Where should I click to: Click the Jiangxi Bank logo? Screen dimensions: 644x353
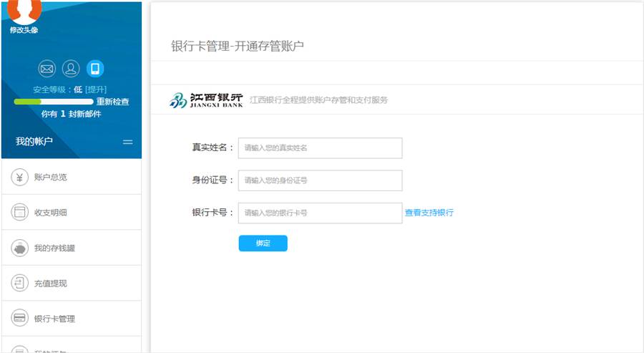pos(206,100)
